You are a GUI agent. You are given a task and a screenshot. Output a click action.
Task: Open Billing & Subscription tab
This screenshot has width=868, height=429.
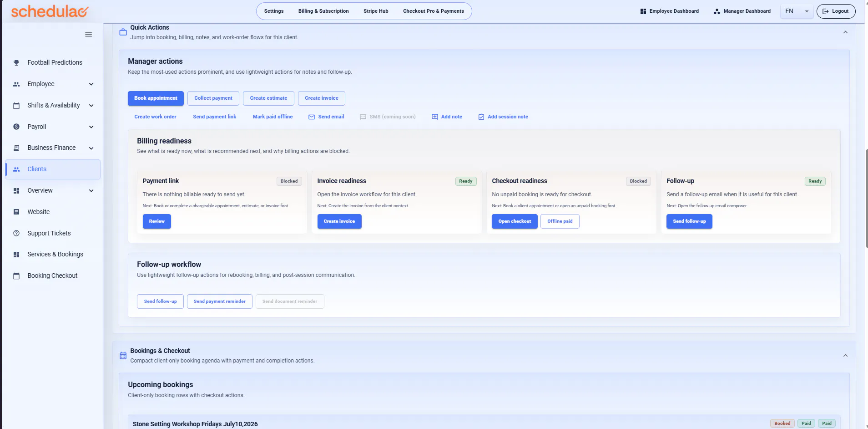pos(323,11)
